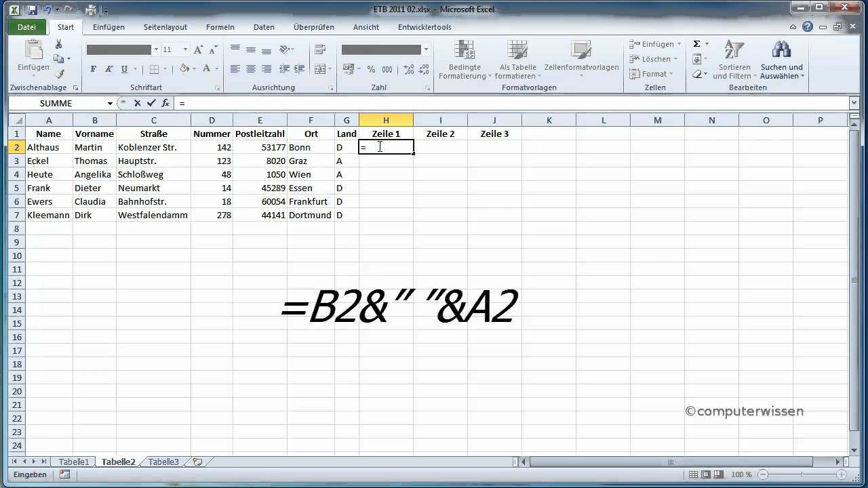Toggle top vertical alignment
The height and width of the screenshot is (488, 868).
pyautogui.click(x=235, y=49)
